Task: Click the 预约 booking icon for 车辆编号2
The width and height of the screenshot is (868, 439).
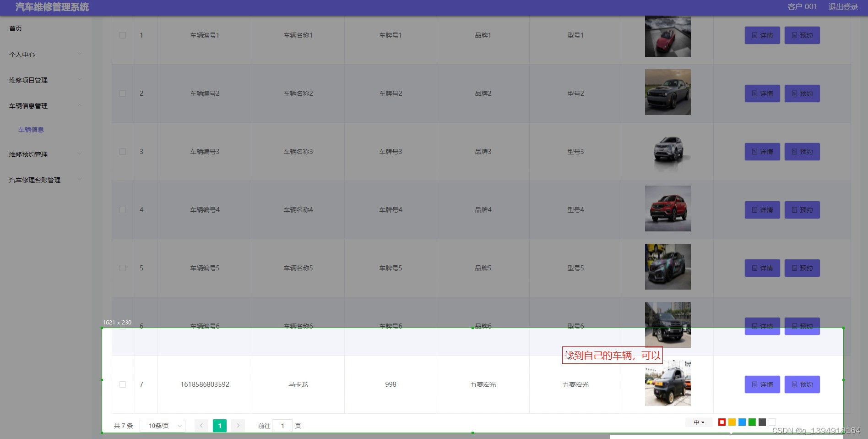Action: tap(802, 93)
